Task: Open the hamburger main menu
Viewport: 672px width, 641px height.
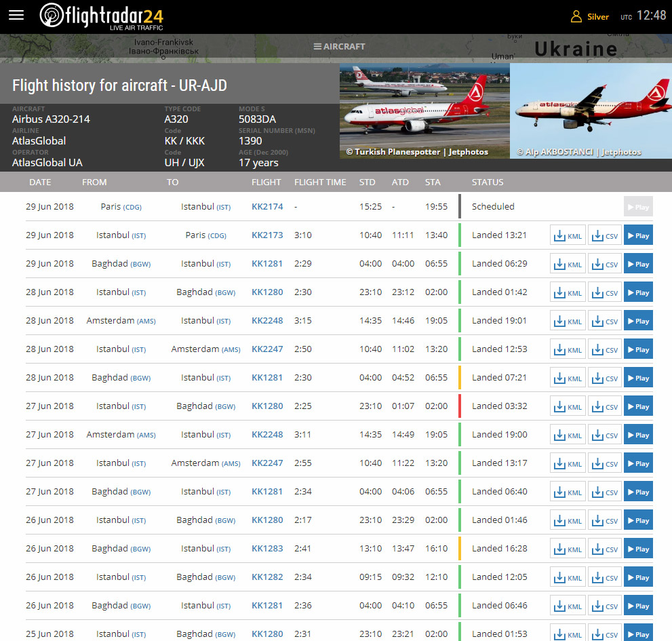Action: point(16,16)
